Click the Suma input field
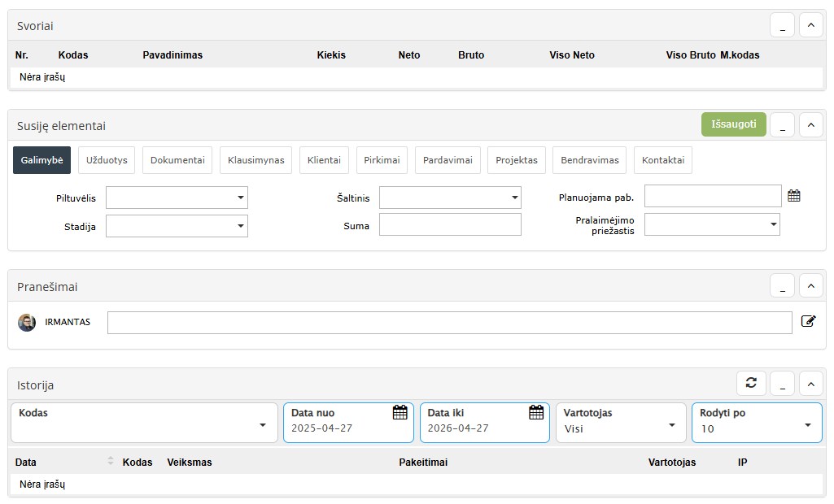The height and width of the screenshot is (504, 834). pos(450,224)
